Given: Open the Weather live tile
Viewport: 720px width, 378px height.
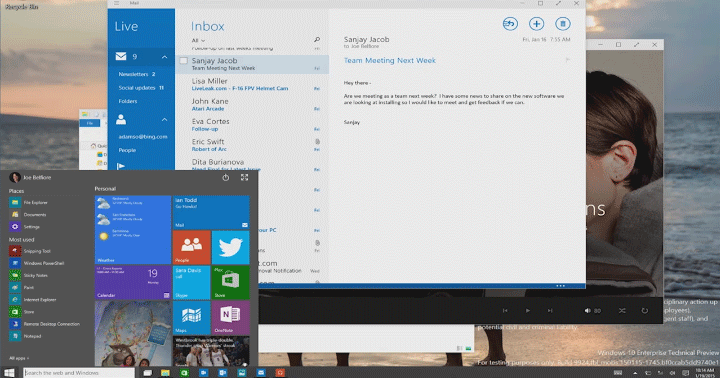Looking at the screenshot, I should (133, 230).
